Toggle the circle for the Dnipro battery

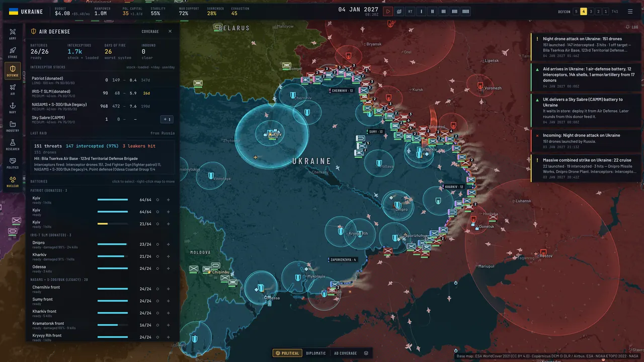[157, 244]
